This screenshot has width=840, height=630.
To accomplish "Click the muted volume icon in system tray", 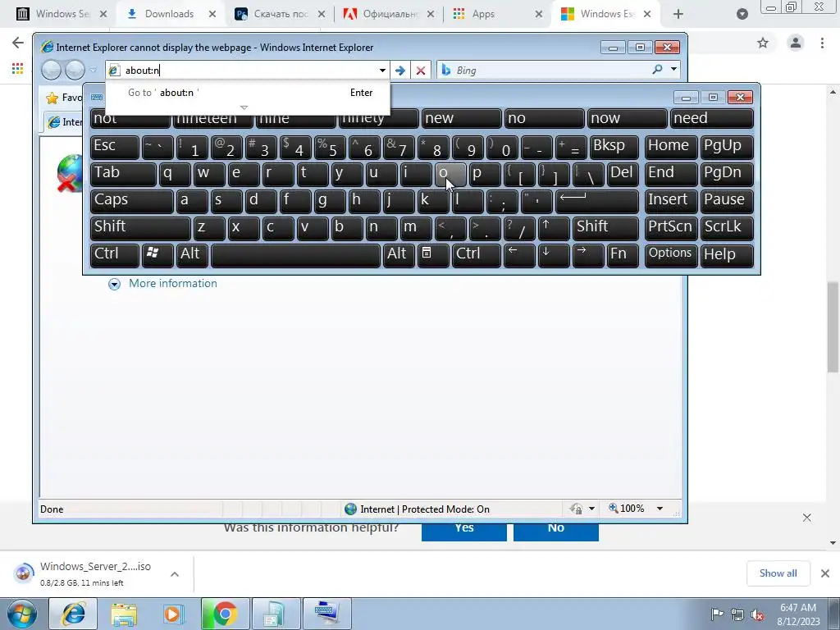I will point(757,614).
